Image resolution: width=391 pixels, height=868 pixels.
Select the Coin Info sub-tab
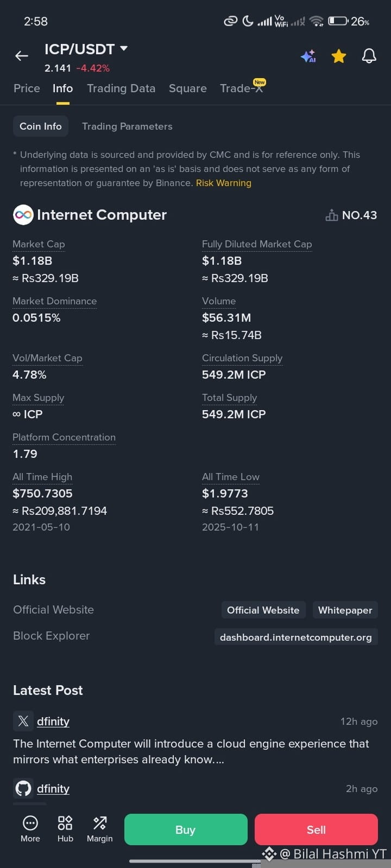pos(41,126)
